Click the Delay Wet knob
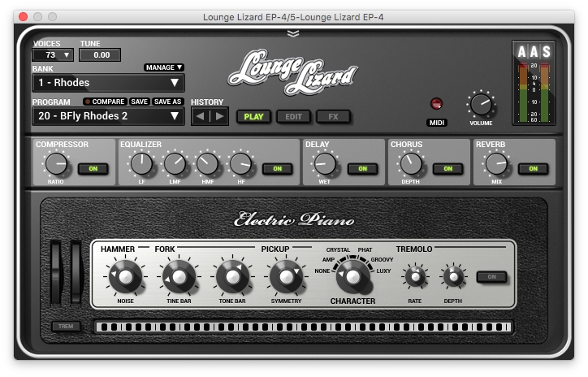Image resolution: width=588 pixels, height=377 pixels. point(325,164)
